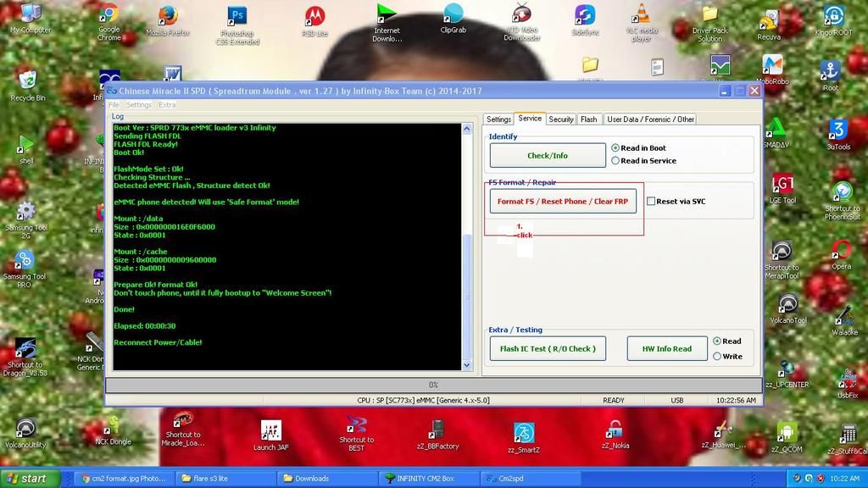Screen dimensions: 868x488
Task: Open the Mozilla Firefox desktop icon
Action: click(168, 16)
